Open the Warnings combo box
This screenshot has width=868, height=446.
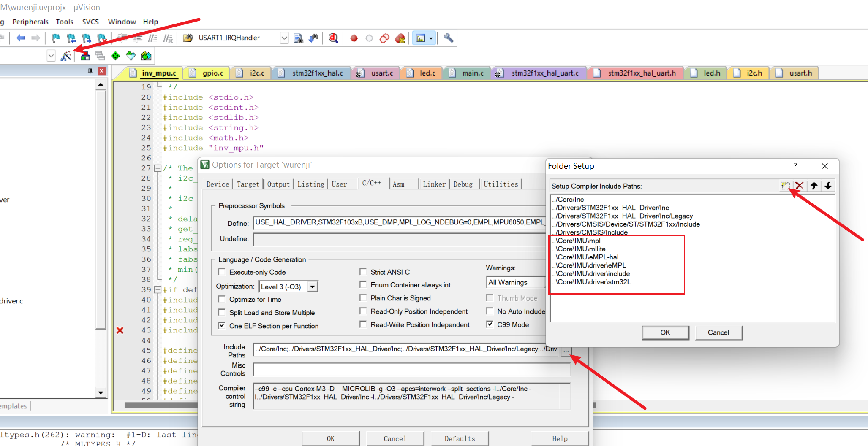point(516,282)
